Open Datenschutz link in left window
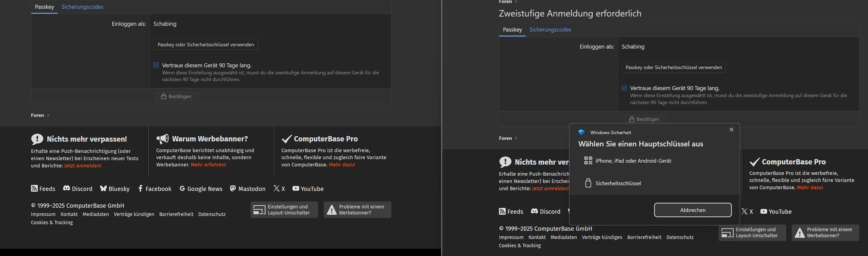 pos(212,214)
